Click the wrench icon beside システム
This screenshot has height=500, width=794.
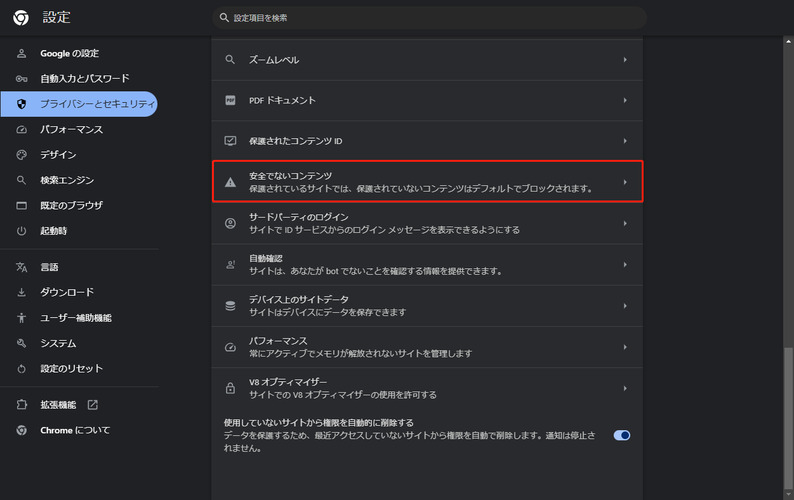[21, 343]
